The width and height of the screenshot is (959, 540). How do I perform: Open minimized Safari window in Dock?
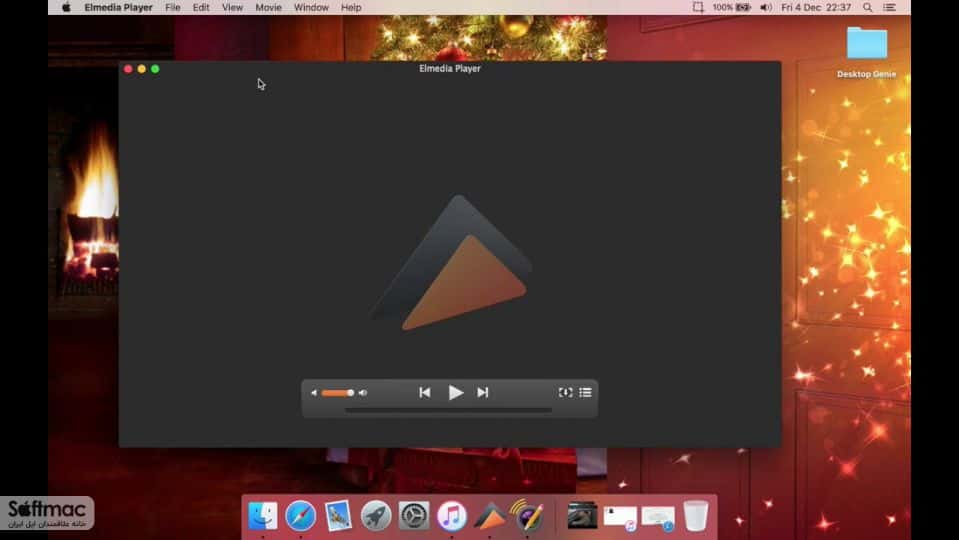tap(658, 517)
